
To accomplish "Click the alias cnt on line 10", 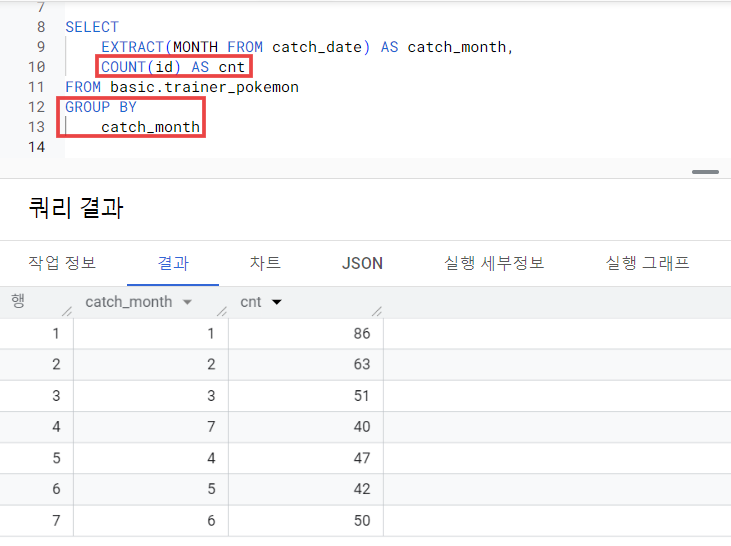I will tap(232, 67).
